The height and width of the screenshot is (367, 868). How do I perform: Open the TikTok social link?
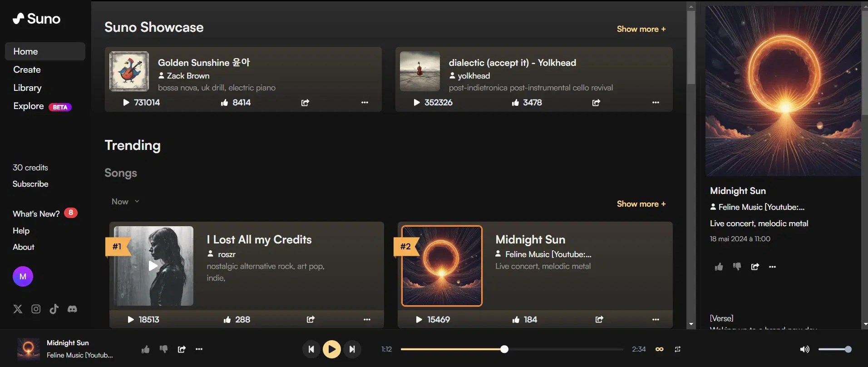click(54, 309)
